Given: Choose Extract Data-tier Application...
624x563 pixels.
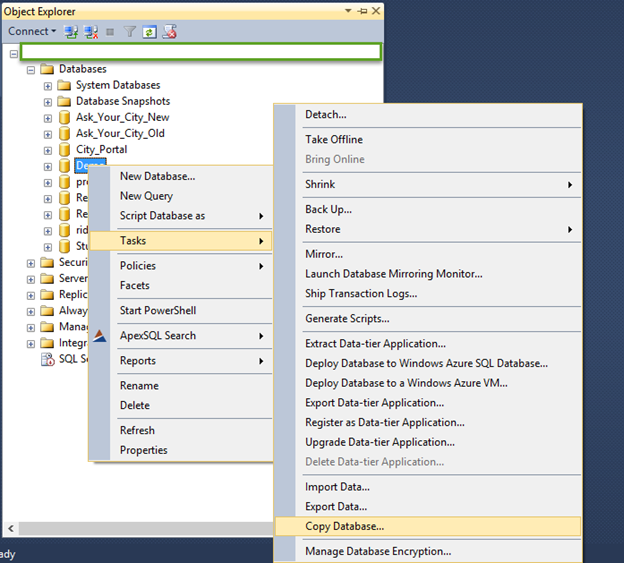Looking at the screenshot, I should (428, 344).
